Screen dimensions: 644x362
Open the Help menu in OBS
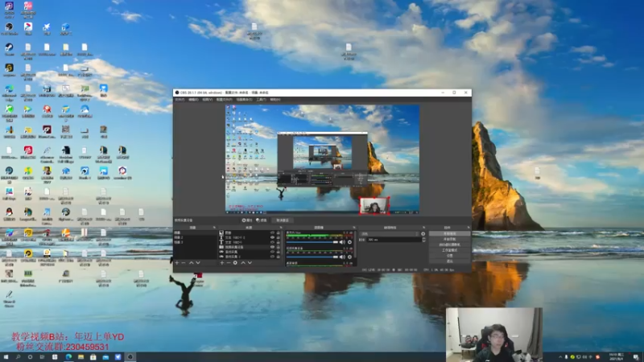275,99
